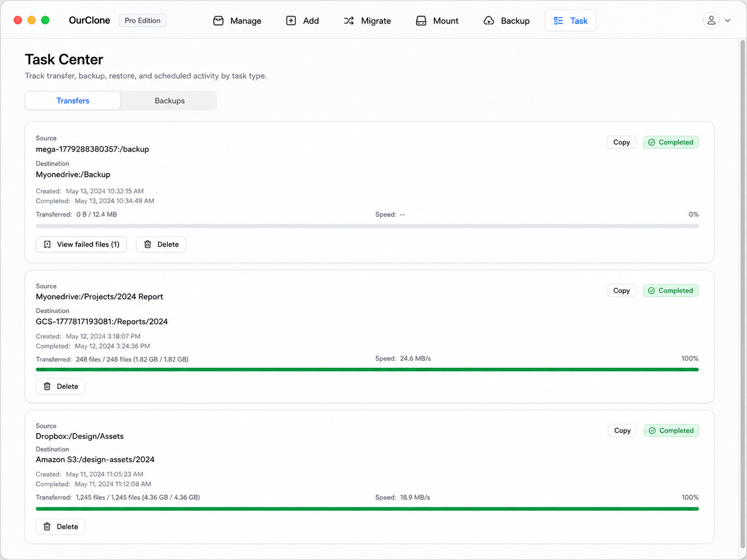Click the 2024 Report task progress bar
Screen dimensions: 747x560
pos(367,370)
